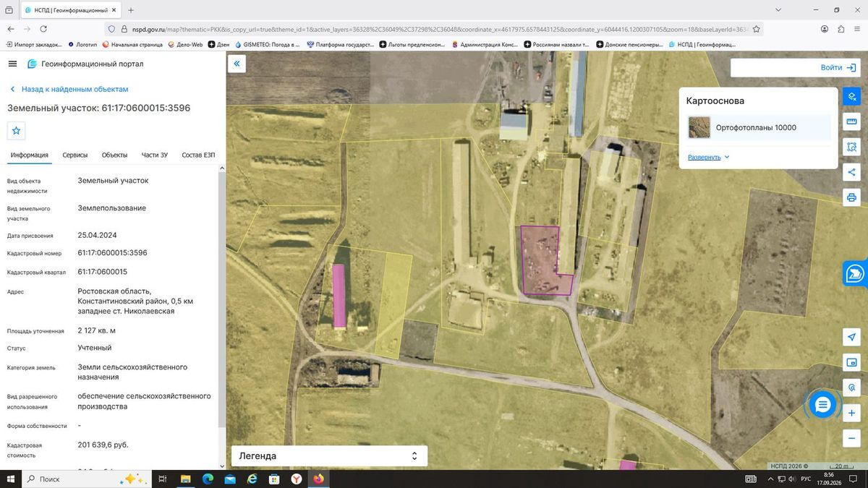This screenshot has width=868, height=488.
Task: Open the Логотип bookmark
Action: pyautogui.click(x=82, y=44)
